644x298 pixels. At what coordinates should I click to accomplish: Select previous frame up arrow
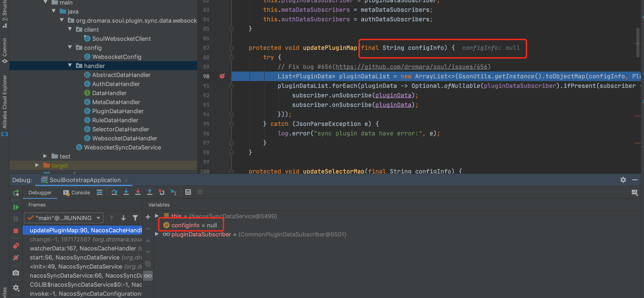[111, 218]
